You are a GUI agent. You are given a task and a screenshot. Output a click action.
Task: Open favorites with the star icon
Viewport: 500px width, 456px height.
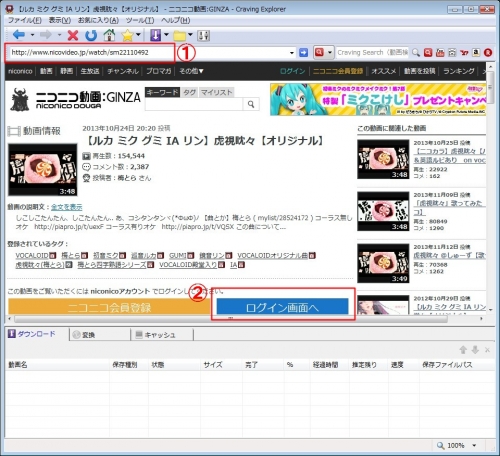pos(127,35)
